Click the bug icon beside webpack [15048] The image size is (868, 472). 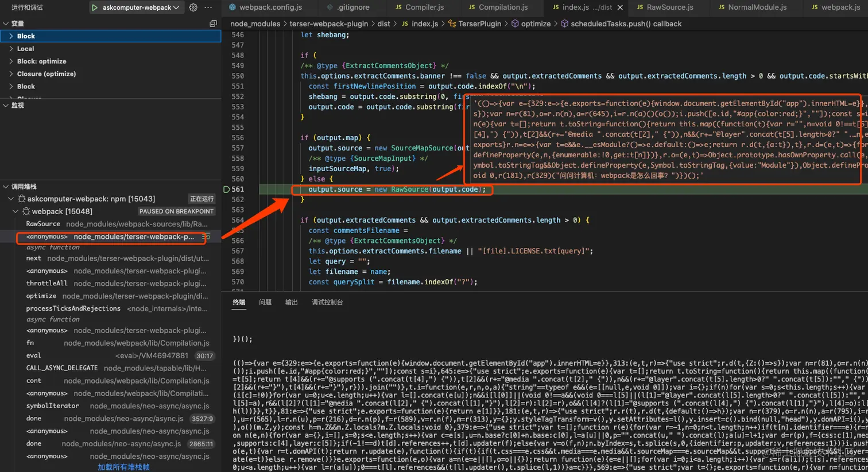pos(26,211)
